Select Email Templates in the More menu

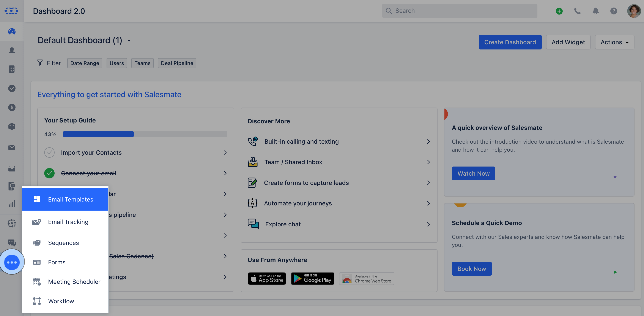click(65, 199)
